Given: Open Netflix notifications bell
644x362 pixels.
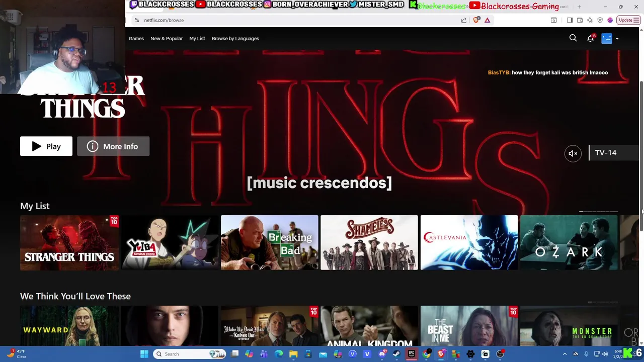Looking at the screenshot, I should [591, 38].
